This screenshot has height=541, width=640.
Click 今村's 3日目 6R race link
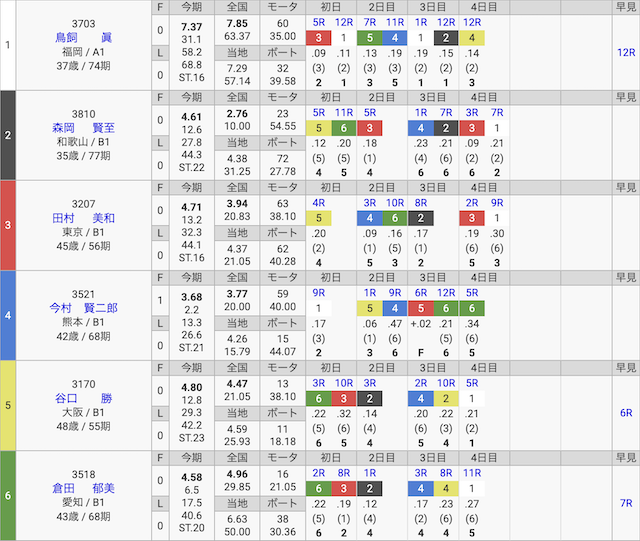click(421, 292)
